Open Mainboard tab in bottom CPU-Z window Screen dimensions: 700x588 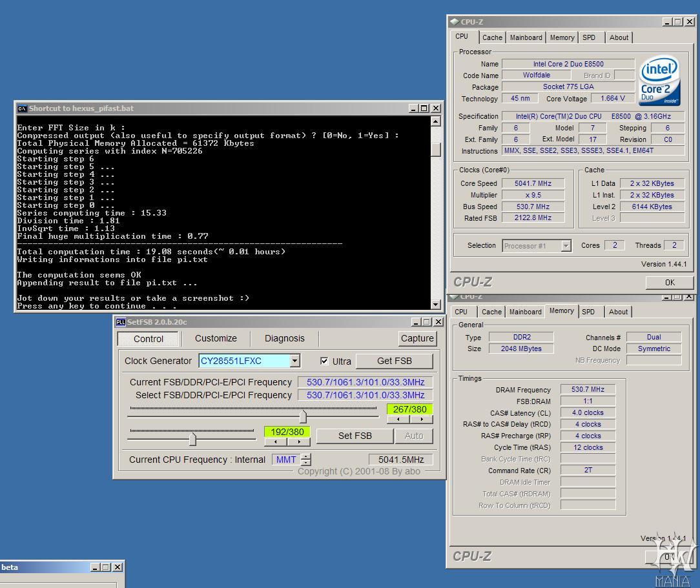point(526,312)
